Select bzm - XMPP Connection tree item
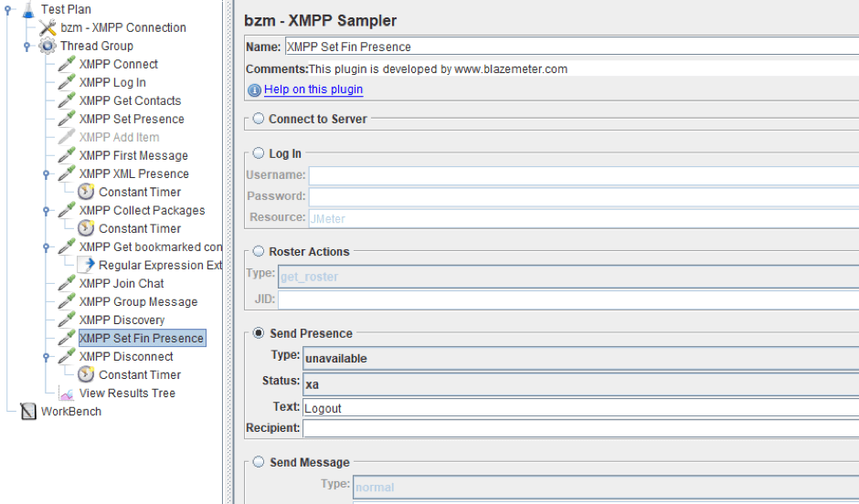Image resolution: width=859 pixels, height=504 pixels. tap(123, 27)
